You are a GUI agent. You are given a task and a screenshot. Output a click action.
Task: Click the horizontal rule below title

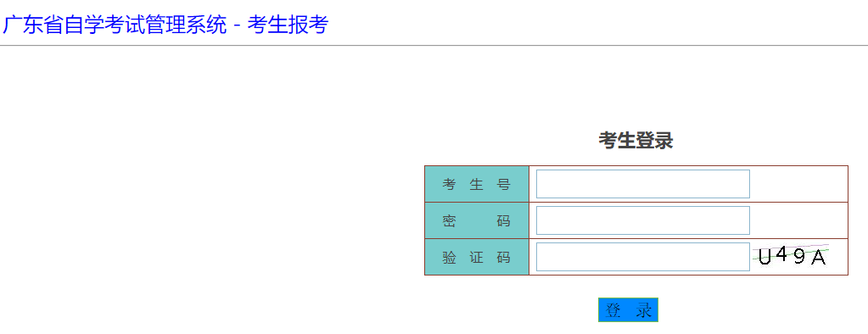click(x=434, y=45)
